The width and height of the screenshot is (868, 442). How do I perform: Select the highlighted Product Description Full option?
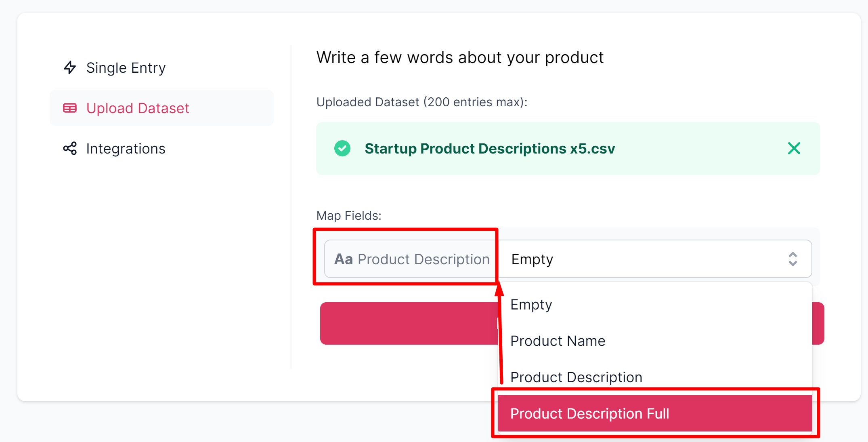tap(589, 414)
